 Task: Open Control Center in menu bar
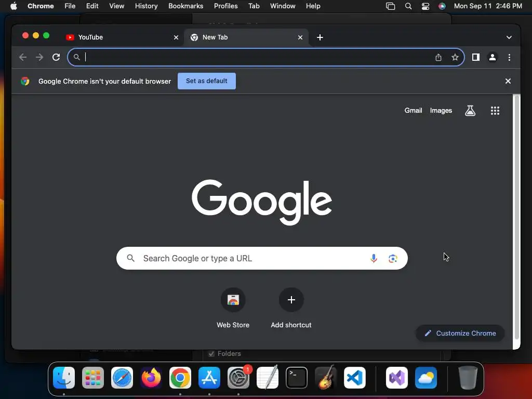[425, 6]
